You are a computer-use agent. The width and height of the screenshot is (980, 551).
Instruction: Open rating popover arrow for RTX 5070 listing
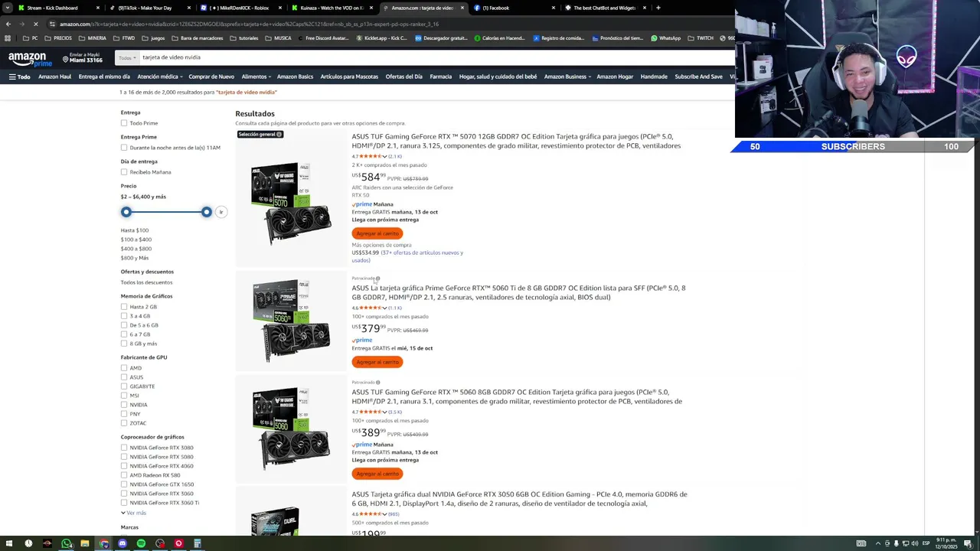384,157
